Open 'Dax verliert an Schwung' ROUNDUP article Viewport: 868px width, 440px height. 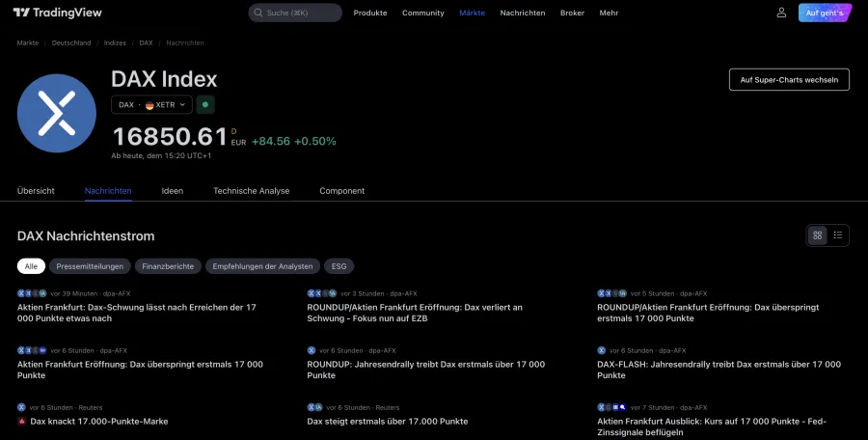[x=415, y=313]
